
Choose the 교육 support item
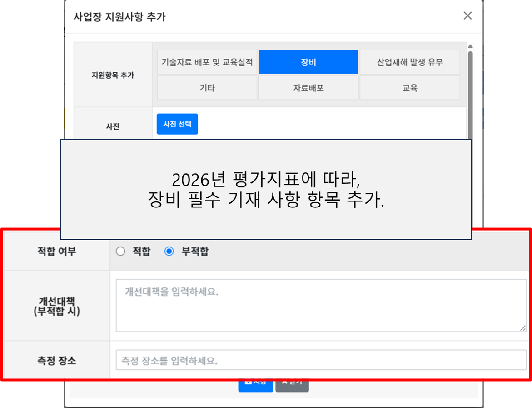point(410,88)
